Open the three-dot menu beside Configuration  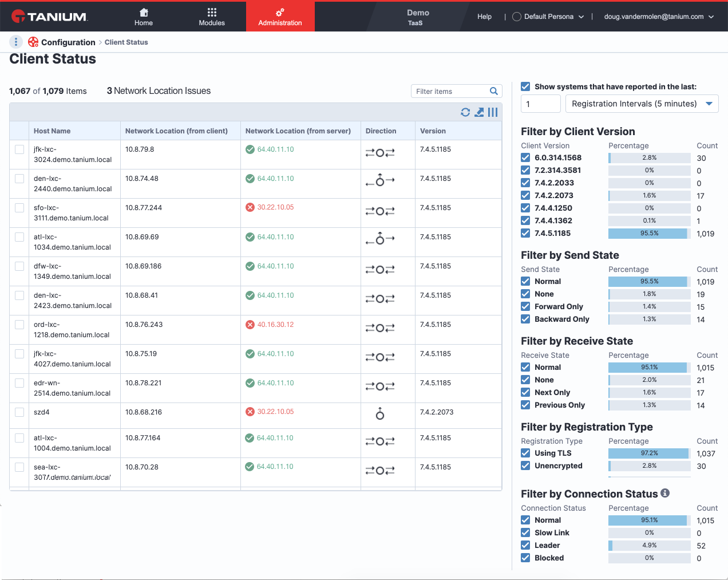[16, 42]
